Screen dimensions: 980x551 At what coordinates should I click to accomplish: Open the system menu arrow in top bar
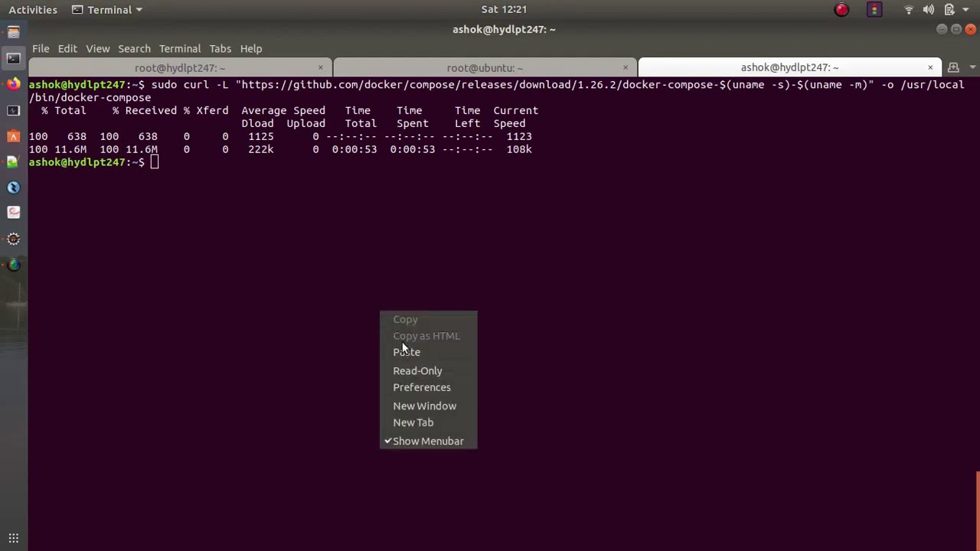coord(966,10)
